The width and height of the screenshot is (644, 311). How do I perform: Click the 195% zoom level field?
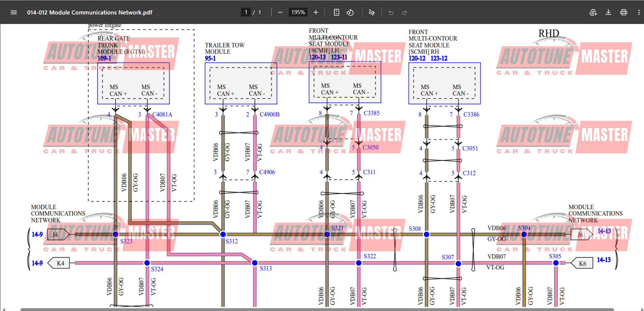(x=298, y=12)
